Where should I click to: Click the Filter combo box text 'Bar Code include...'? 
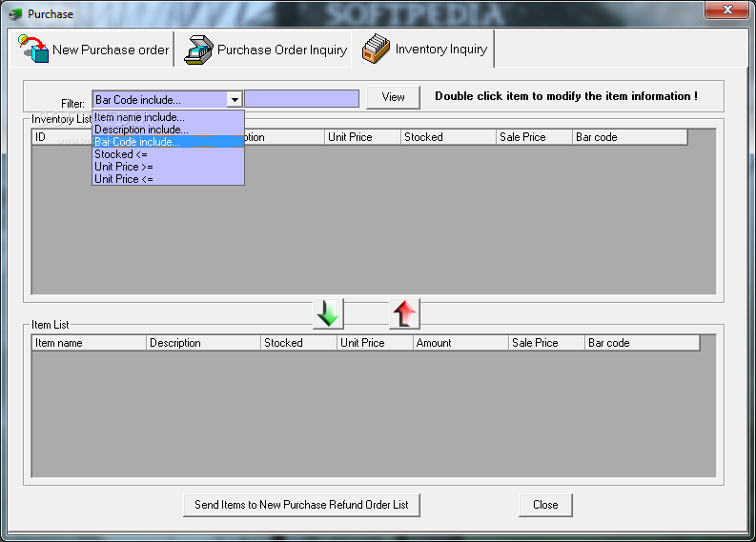[138, 100]
